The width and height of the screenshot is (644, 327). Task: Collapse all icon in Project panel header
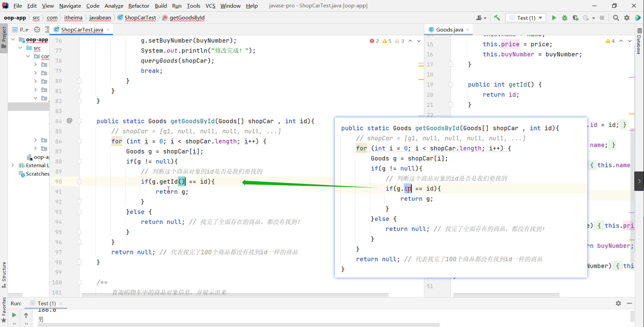[x=47, y=30]
